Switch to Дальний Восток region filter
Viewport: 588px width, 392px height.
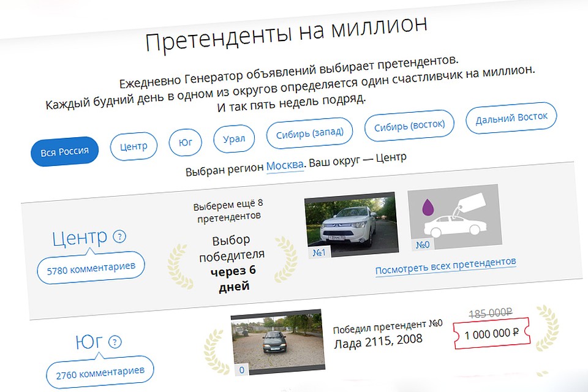click(511, 118)
